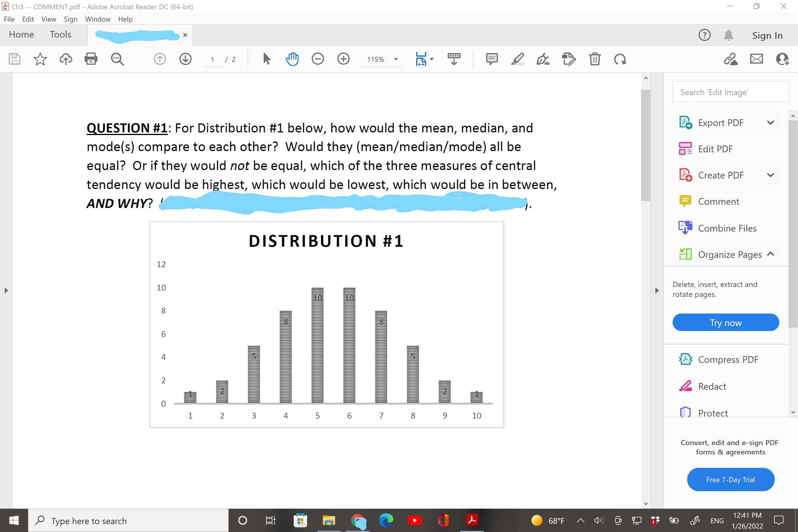
Task: Select the Highlight text tool
Action: pos(517,59)
